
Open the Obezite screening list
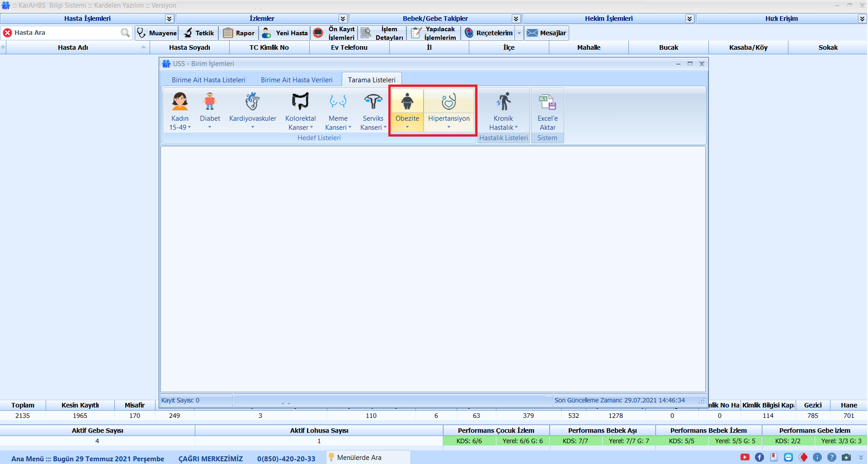click(x=407, y=110)
